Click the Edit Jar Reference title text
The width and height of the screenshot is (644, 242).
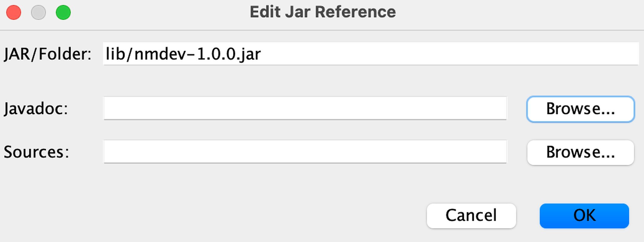pos(323,12)
